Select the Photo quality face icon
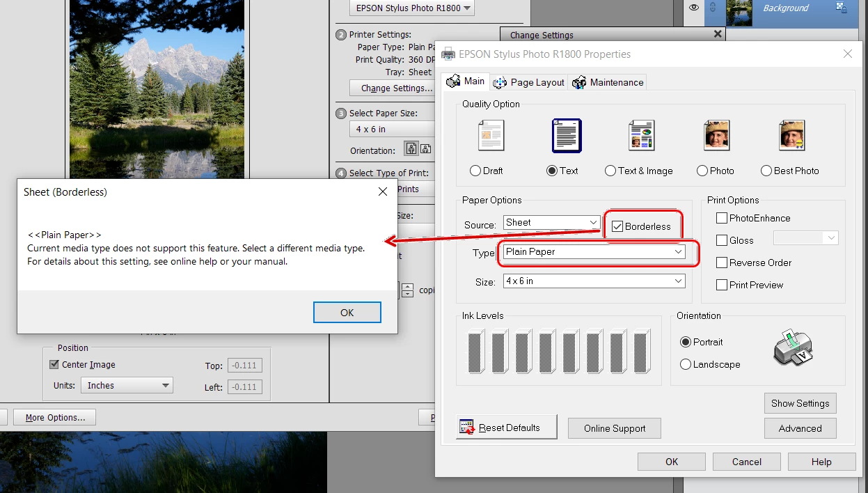The width and height of the screenshot is (868, 493). [716, 136]
